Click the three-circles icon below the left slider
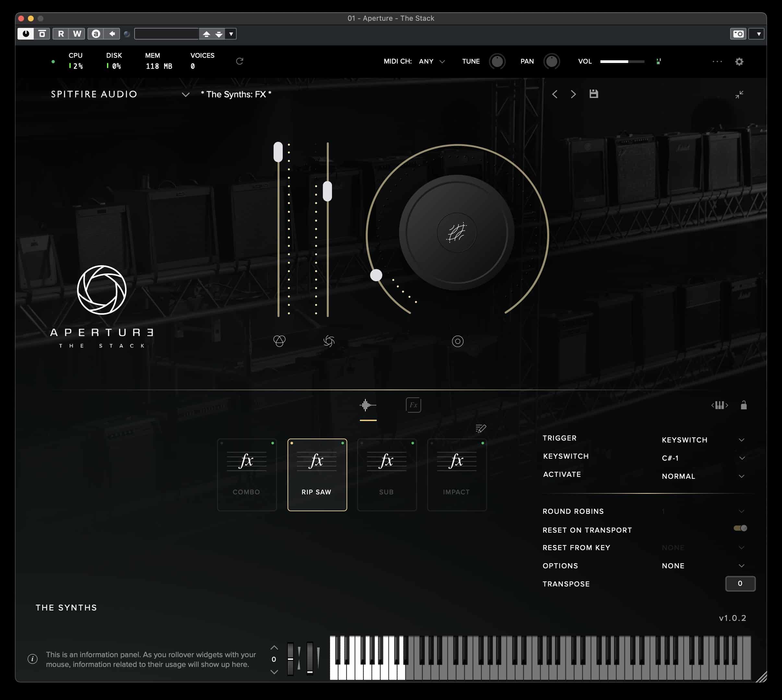782x700 pixels. [279, 341]
